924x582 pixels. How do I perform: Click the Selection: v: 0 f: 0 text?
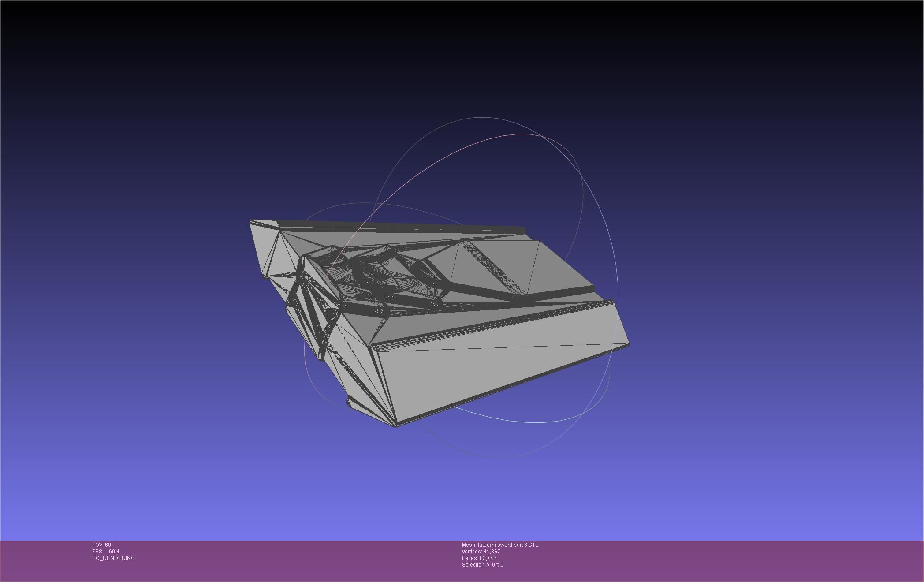pyautogui.click(x=482, y=565)
